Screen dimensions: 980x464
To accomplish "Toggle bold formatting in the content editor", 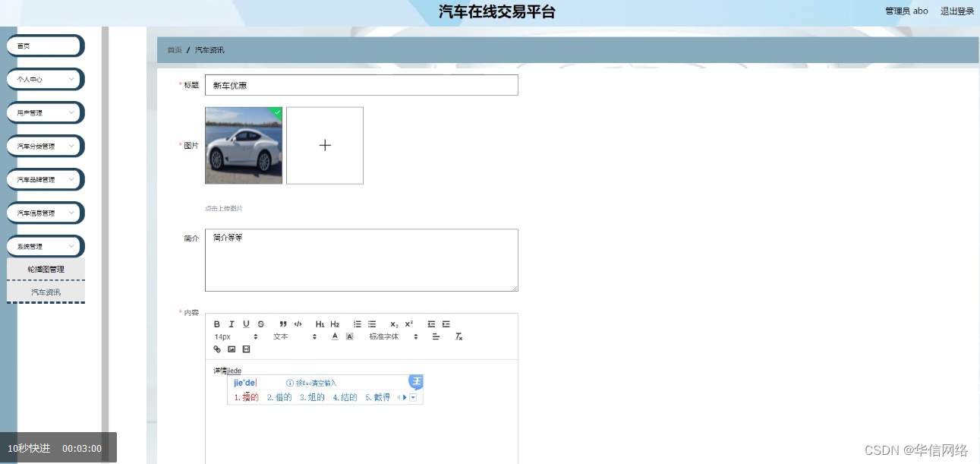I will pyautogui.click(x=216, y=324).
